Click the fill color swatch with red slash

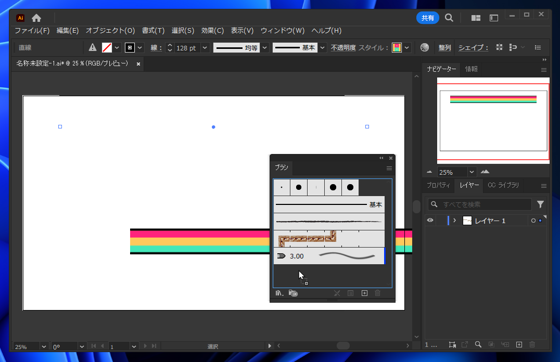click(x=107, y=47)
